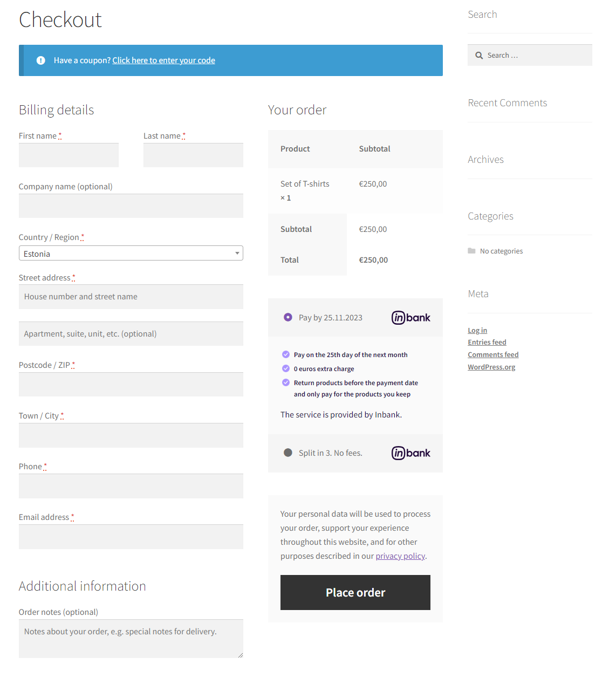Click the Street address input field
This screenshot has width=616, height=678.
[x=131, y=297]
